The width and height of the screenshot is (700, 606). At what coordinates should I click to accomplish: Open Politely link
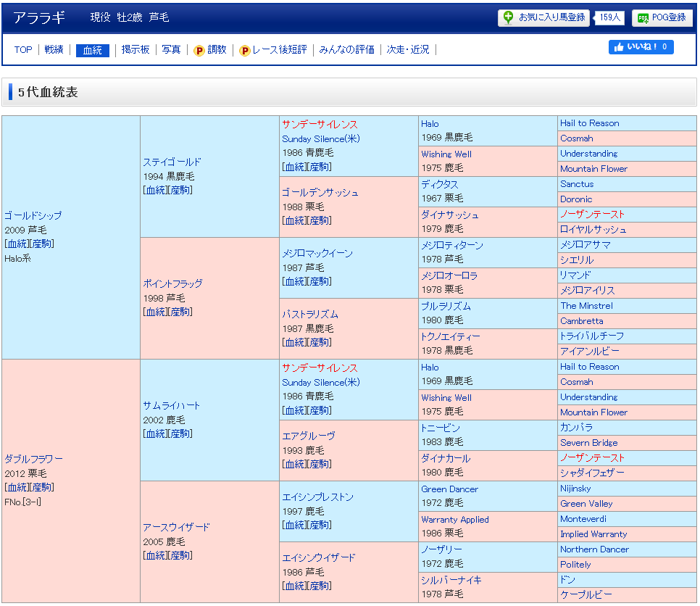(575, 565)
